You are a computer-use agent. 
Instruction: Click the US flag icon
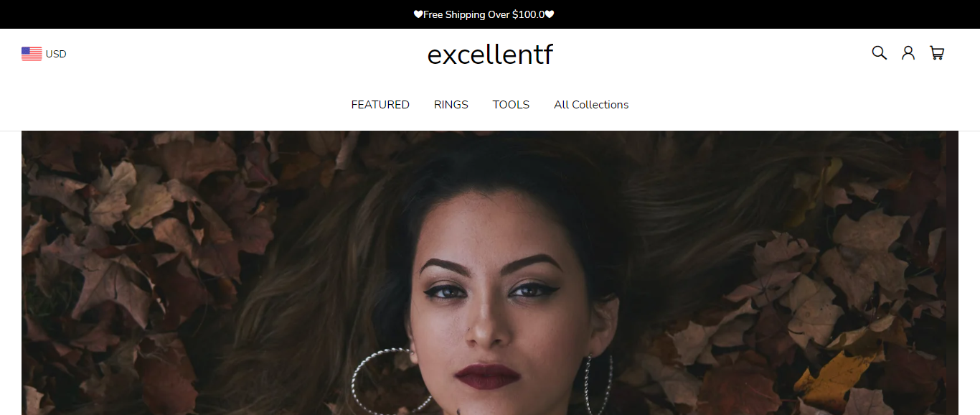click(x=32, y=54)
